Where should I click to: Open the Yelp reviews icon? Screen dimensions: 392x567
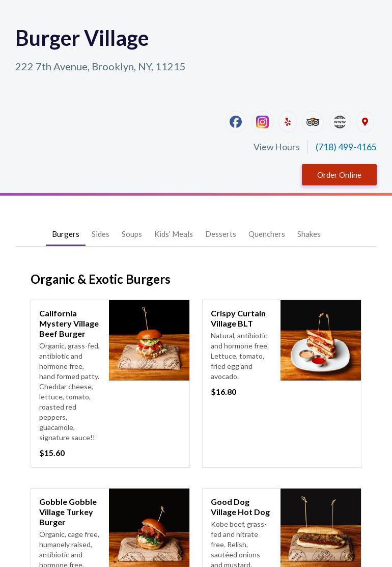[x=288, y=122]
